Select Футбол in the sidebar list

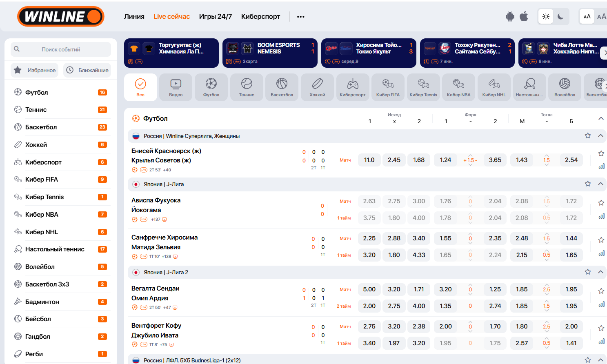click(x=61, y=92)
